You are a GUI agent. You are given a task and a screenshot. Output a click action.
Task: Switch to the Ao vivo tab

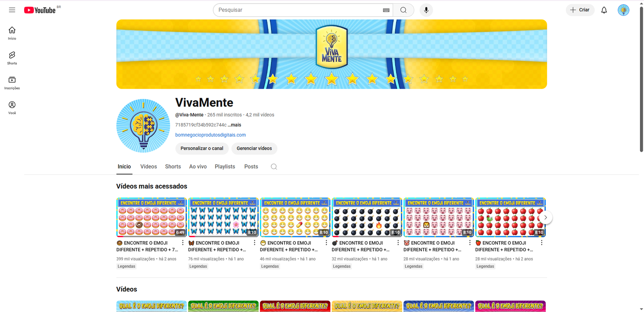click(198, 167)
